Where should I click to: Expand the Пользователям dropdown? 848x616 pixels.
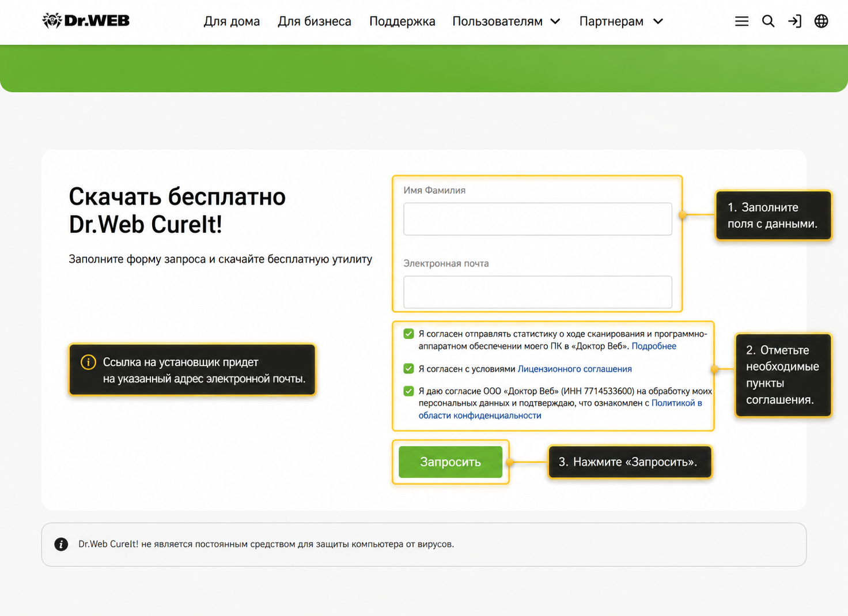506,21
